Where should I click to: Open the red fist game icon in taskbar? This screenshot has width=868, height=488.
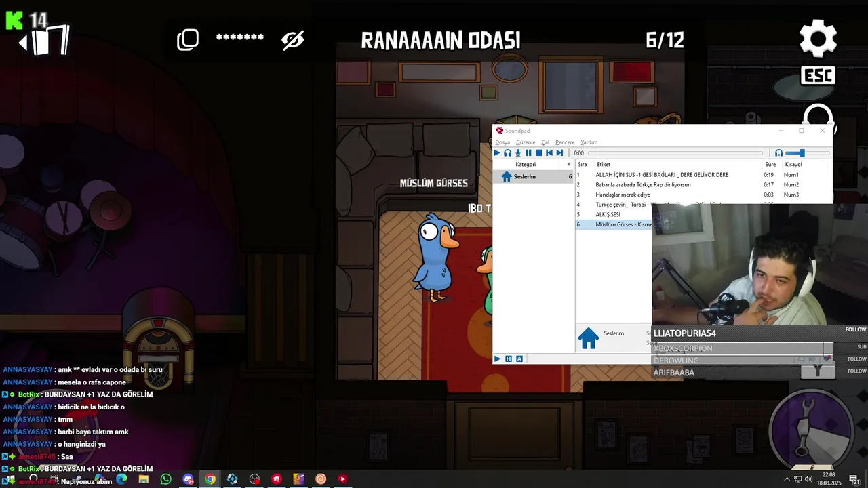coord(277,479)
